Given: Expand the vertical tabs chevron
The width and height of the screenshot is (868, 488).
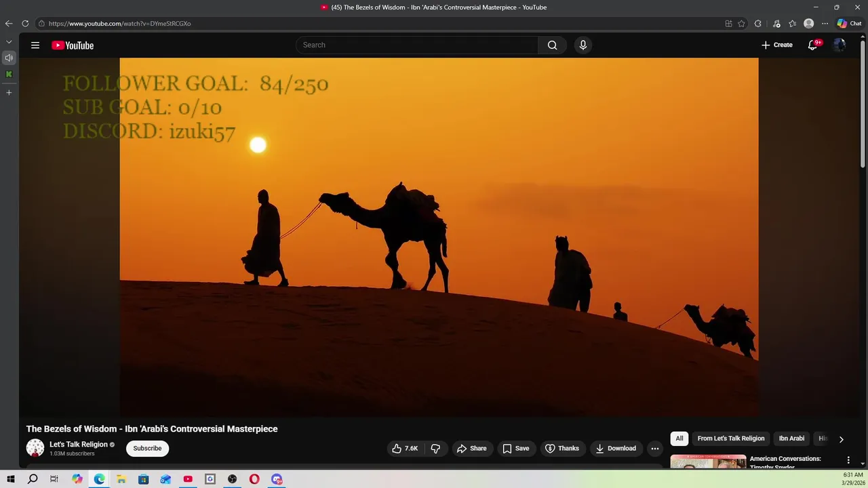Looking at the screenshot, I should tap(9, 42).
